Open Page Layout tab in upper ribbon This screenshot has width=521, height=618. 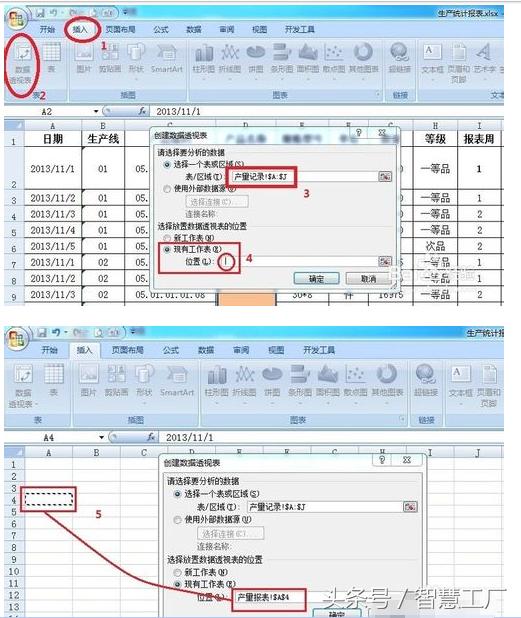click(x=120, y=29)
